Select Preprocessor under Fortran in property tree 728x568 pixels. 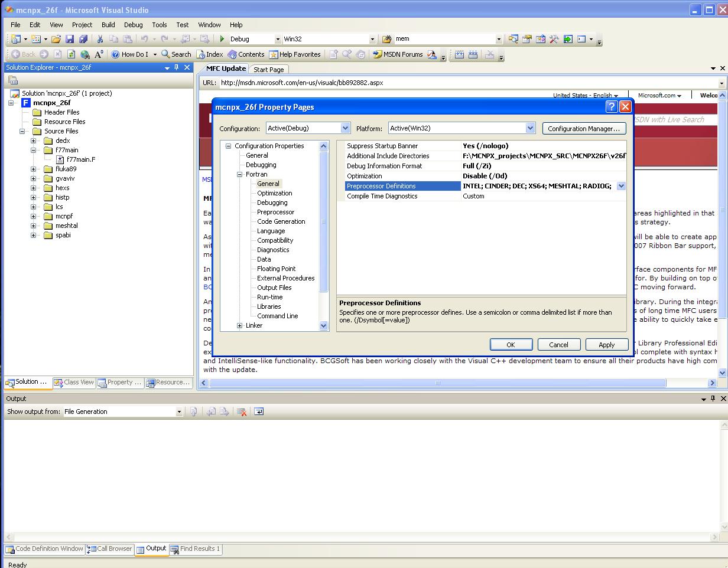click(275, 212)
